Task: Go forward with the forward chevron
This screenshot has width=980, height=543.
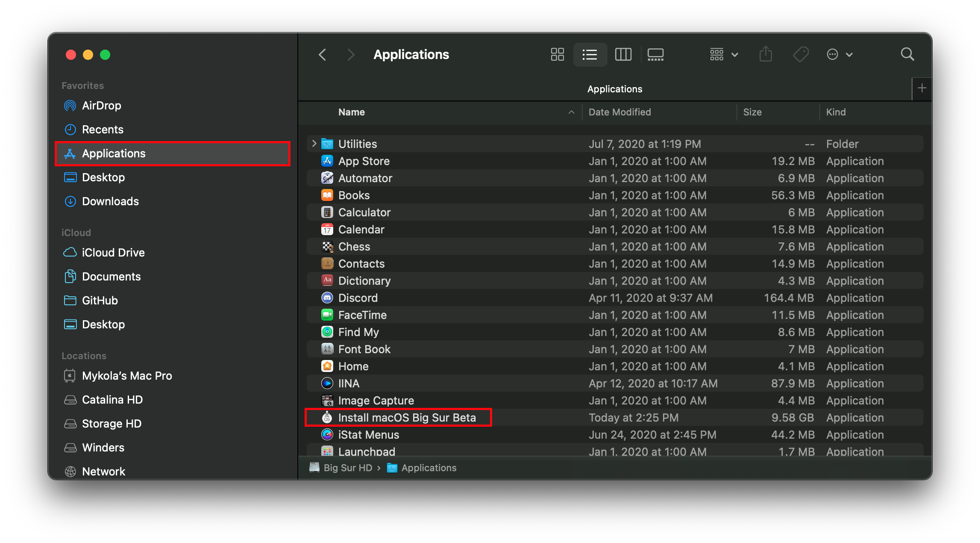Action: coord(351,55)
